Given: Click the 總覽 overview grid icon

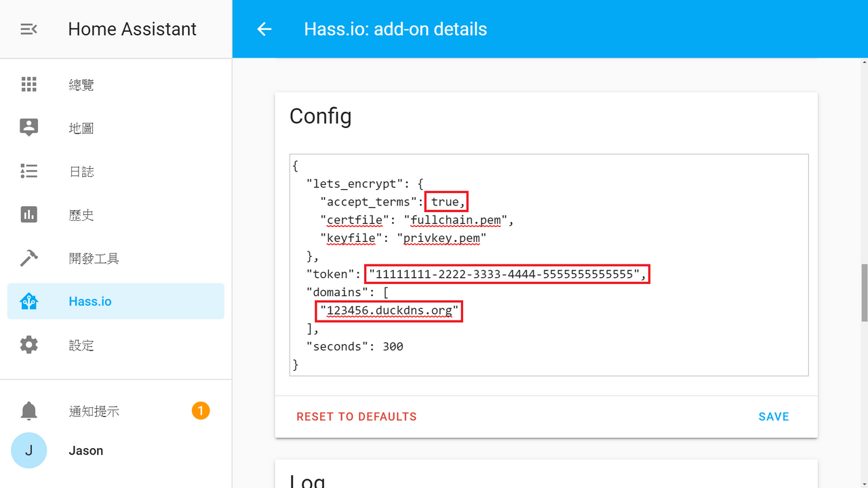Looking at the screenshot, I should point(28,84).
